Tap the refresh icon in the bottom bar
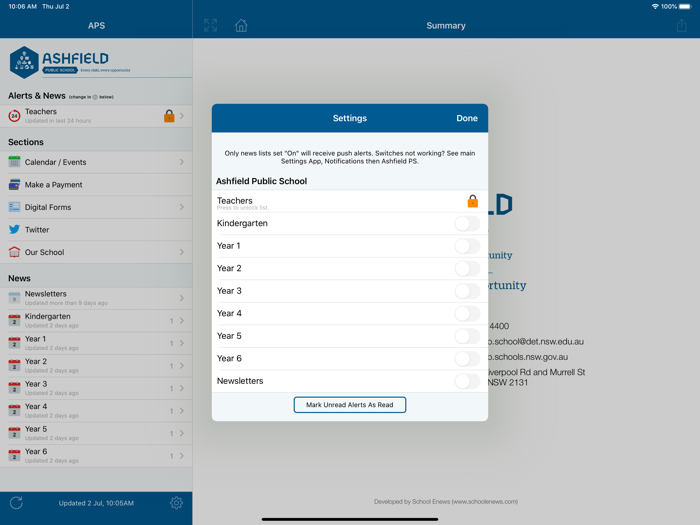This screenshot has height=525, width=700. (16, 503)
